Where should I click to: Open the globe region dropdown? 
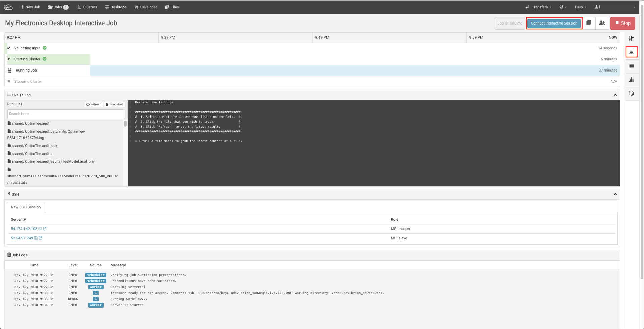tap(563, 7)
